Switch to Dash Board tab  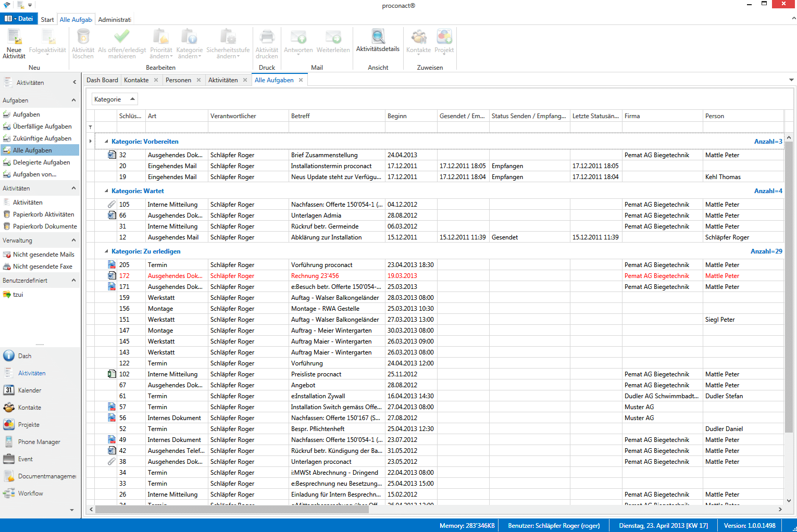click(x=102, y=80)
